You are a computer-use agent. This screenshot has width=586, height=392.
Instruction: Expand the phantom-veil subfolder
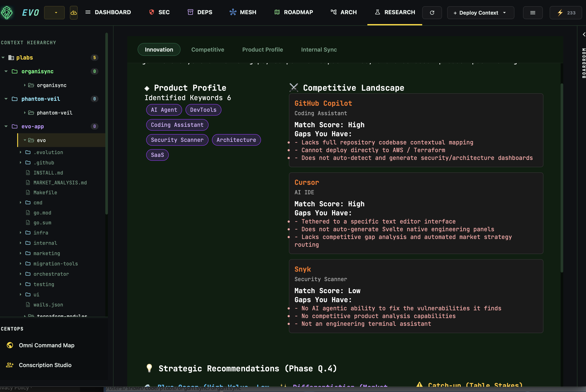point(25,113)
